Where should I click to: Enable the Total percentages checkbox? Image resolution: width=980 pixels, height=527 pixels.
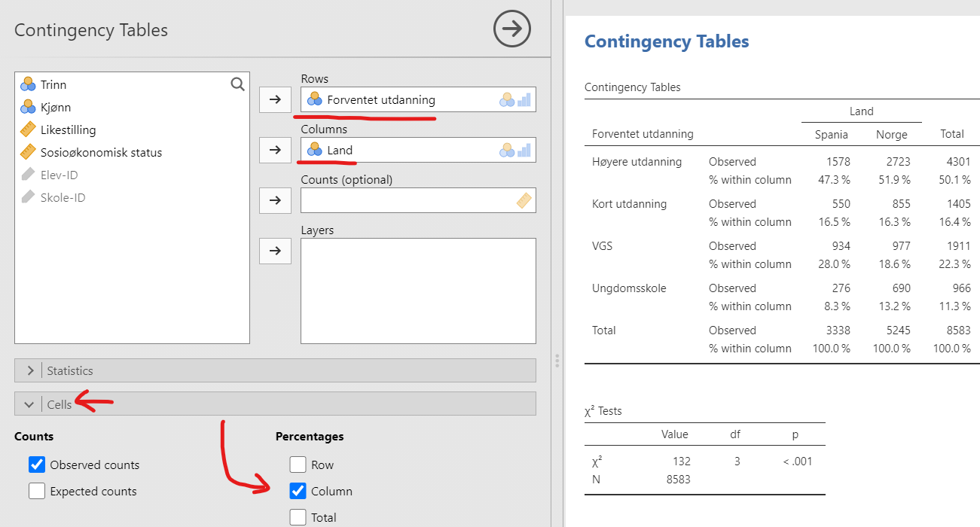[x=298, y=517]
